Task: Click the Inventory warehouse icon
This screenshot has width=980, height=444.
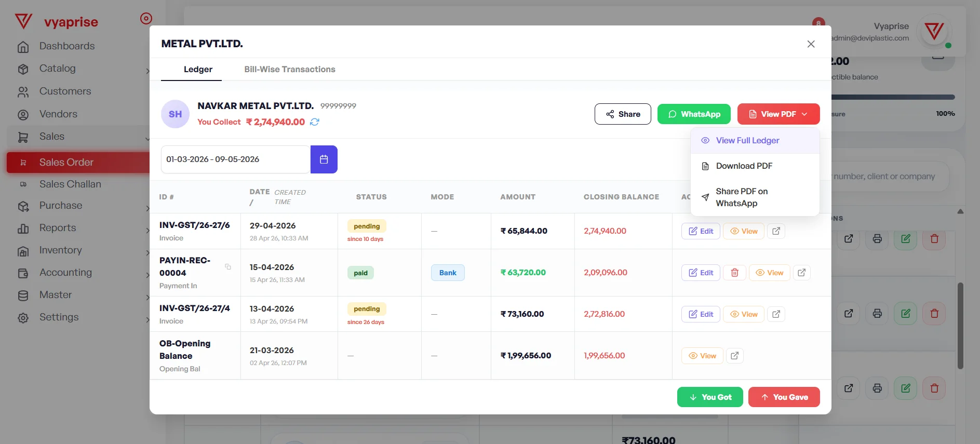Action: tap(23, 251)
